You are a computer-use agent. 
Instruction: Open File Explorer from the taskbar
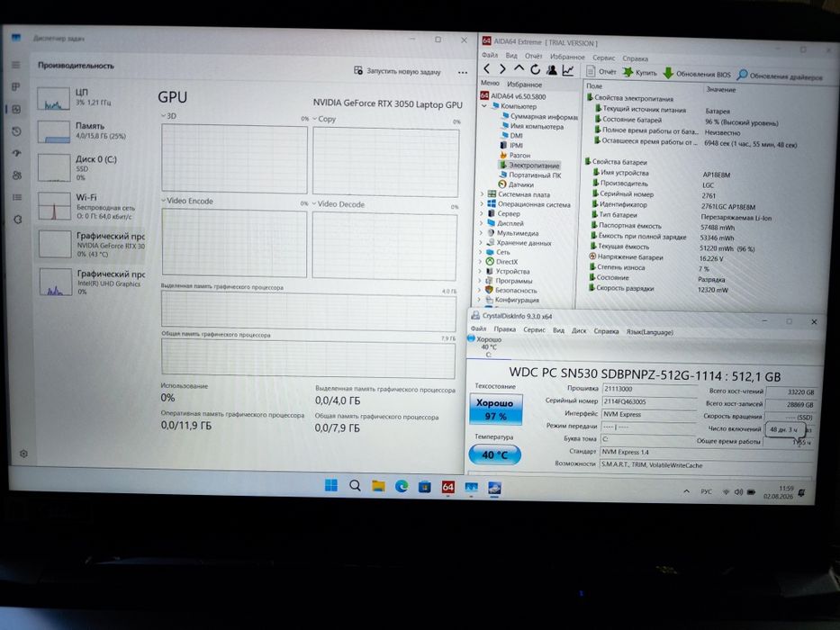378,486
